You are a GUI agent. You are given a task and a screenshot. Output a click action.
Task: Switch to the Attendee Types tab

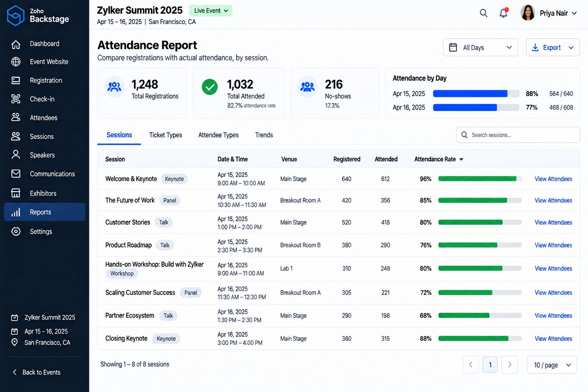pos(218,135)
